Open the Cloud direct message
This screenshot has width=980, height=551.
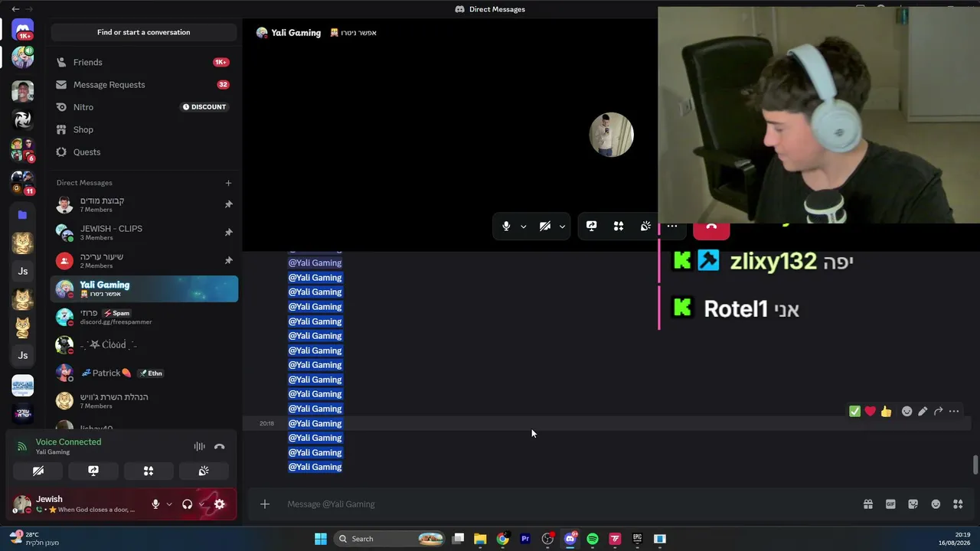144,345
